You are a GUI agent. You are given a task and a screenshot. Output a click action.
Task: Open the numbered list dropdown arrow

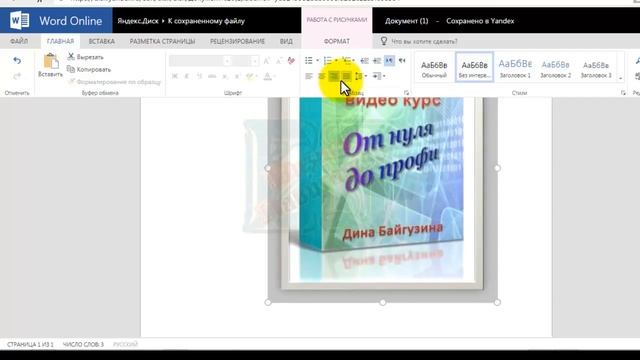click(336, 60)
